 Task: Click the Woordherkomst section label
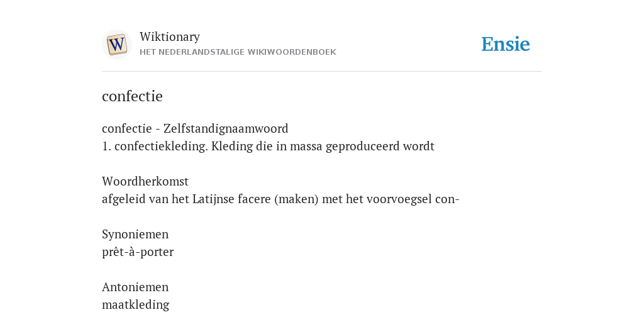tap(145, 181)
